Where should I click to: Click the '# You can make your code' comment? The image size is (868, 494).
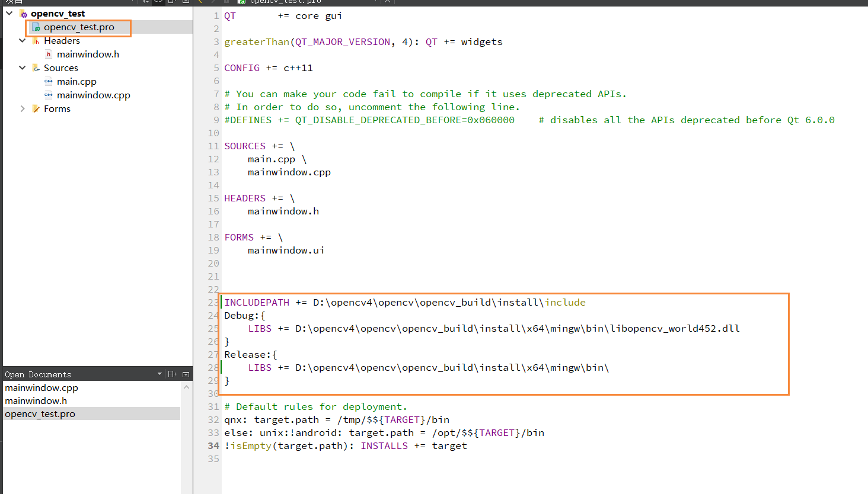(x=425, y=94)
